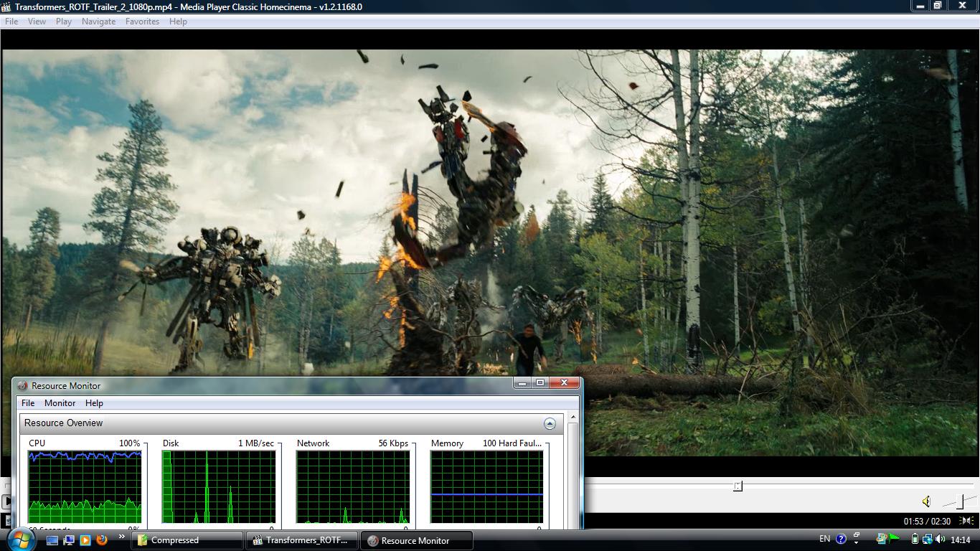This screenshot has height=551, width=980.
Task: Click the Show Desktop quick launch icon
Action: click(52, 540)
